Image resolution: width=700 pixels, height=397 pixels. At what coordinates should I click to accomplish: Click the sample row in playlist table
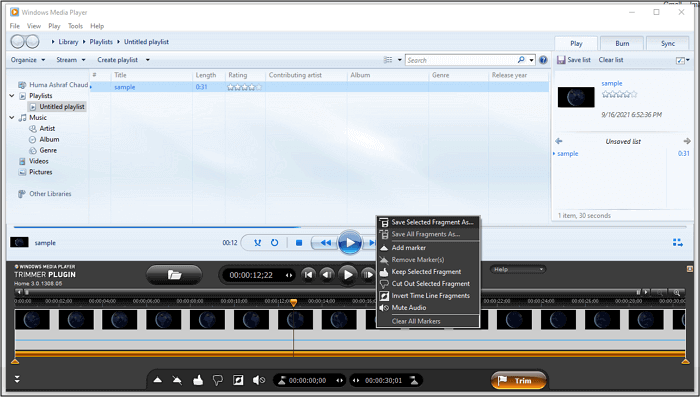tap(320, 87)
